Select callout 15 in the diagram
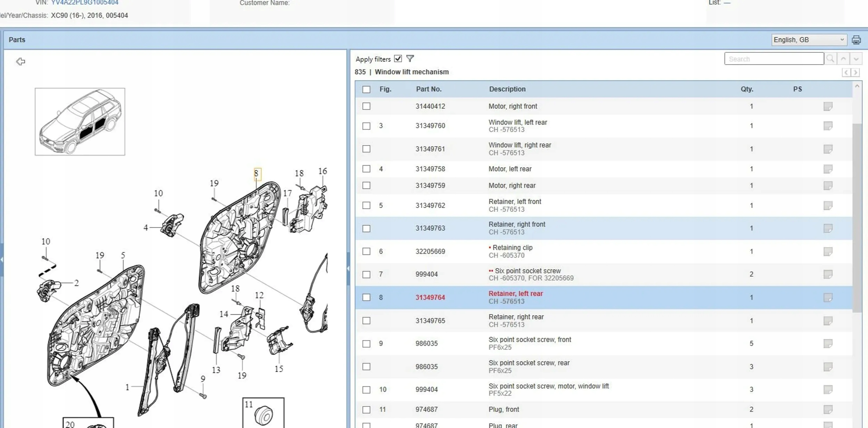 [x=279, y=369]
